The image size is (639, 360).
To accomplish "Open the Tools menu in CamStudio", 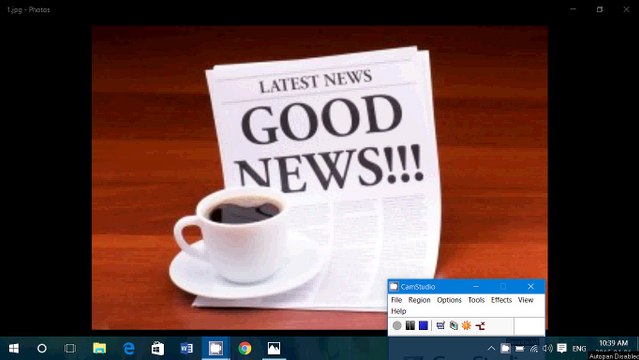I will [476, 300].
